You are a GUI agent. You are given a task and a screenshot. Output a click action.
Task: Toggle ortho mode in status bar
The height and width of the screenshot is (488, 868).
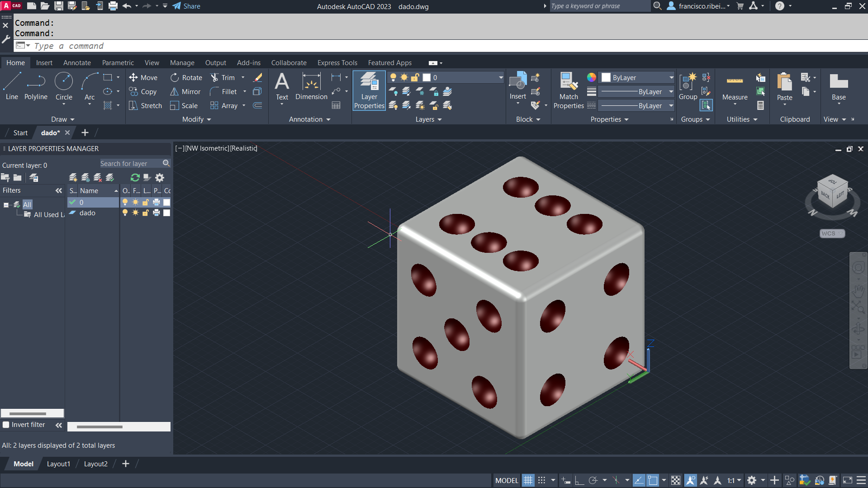(579, 480)
